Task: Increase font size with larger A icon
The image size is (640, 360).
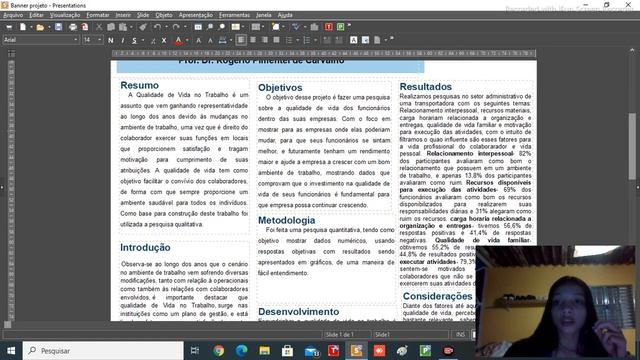Action: pos(198,40)
